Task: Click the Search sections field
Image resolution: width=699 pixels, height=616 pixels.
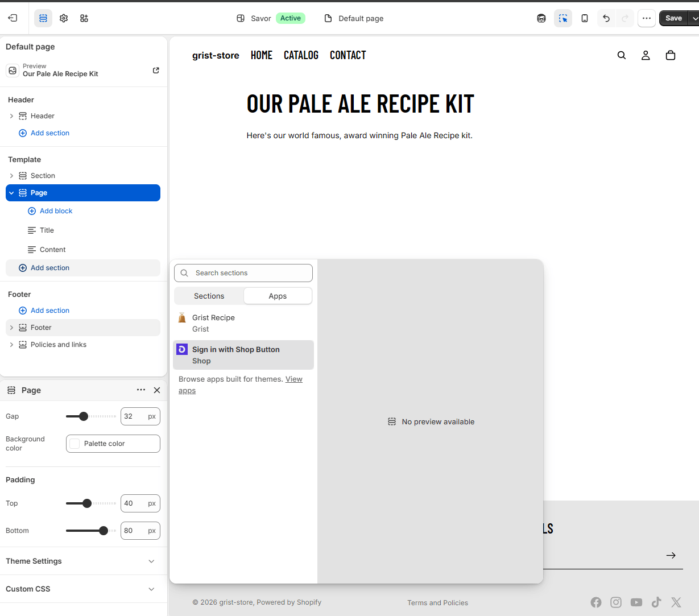Action: pos(243,273)
